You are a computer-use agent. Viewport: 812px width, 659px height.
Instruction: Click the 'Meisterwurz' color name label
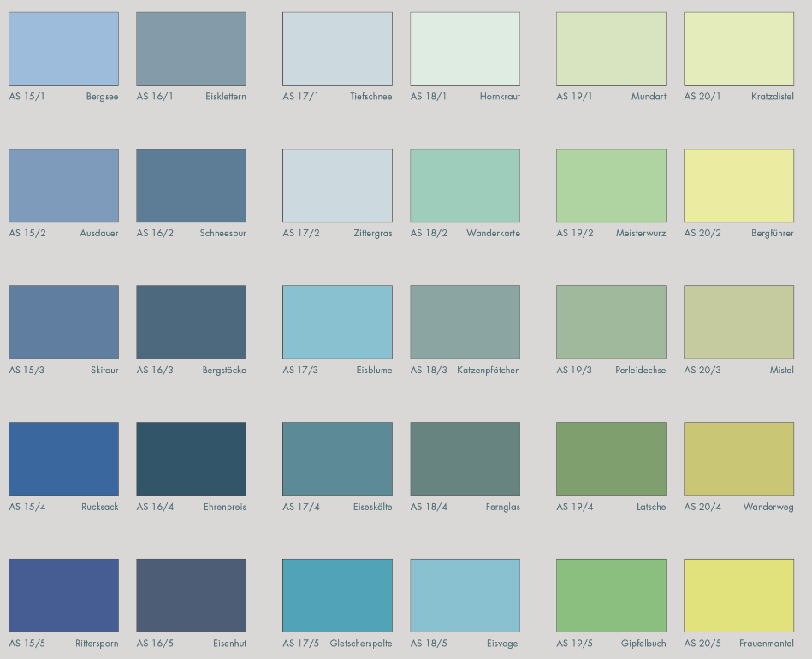(x=641, y=233)
